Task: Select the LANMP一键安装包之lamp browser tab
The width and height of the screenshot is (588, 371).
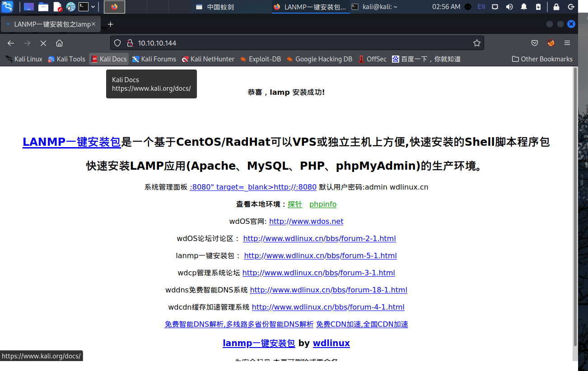Action: 51,24
